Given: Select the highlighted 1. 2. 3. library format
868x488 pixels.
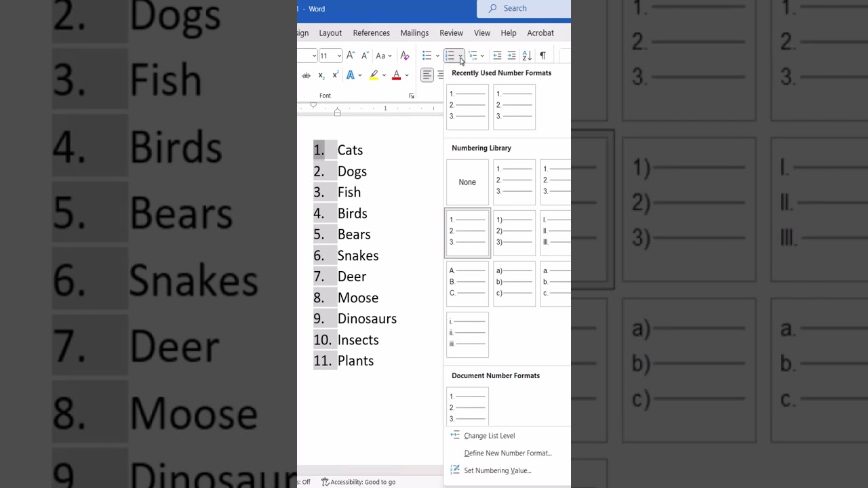Looking at the screenshot, I should pyautogui.click(x=467, y=232).
